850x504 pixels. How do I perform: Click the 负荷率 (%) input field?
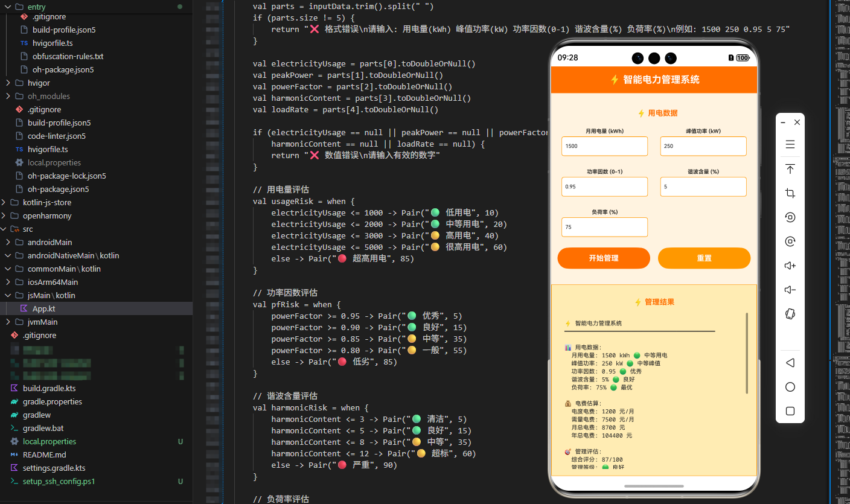pyautogui.click(x=604, y=227)
